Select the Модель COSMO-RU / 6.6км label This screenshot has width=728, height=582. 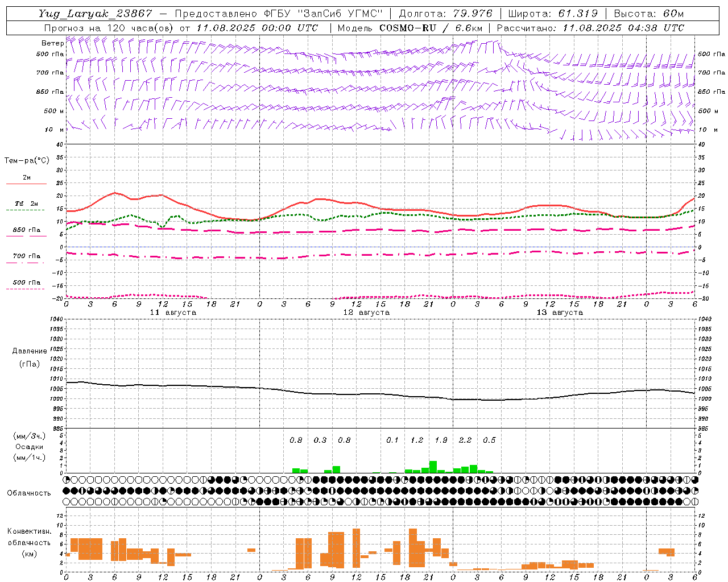point(410,28)
